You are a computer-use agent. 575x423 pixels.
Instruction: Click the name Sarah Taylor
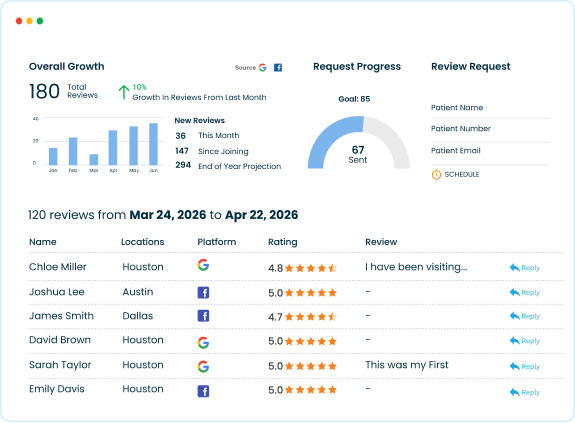[x=60, y=365]
